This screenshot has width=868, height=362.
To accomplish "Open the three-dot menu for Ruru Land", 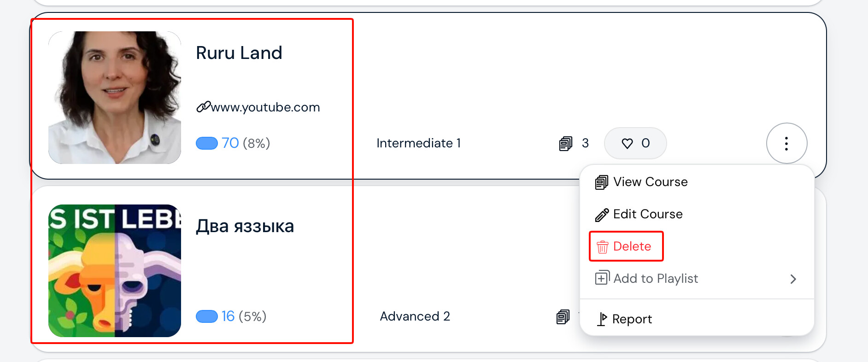I will pos(786,143).
